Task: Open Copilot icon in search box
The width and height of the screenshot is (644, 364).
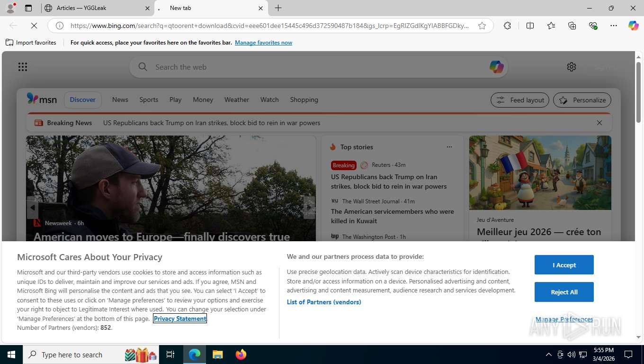Action: point(496,67)
